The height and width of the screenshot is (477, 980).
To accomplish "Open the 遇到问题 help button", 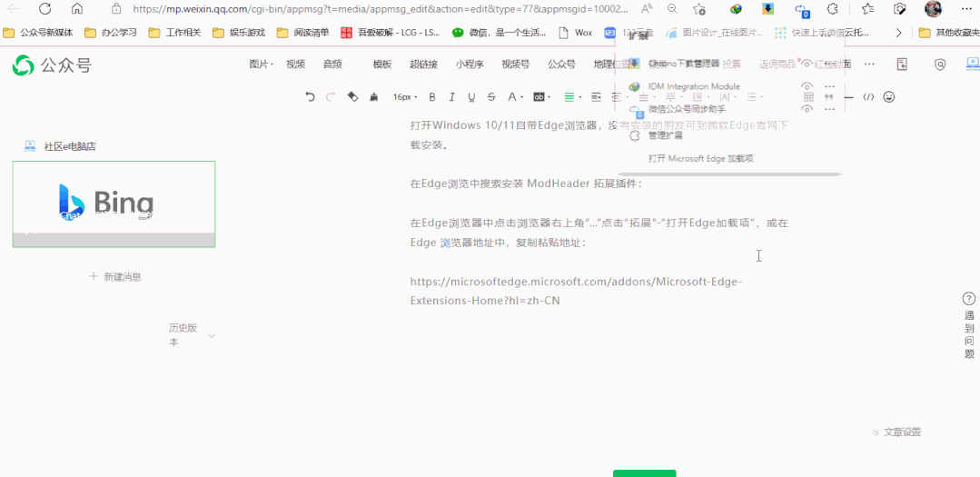I will click(969, 325).
